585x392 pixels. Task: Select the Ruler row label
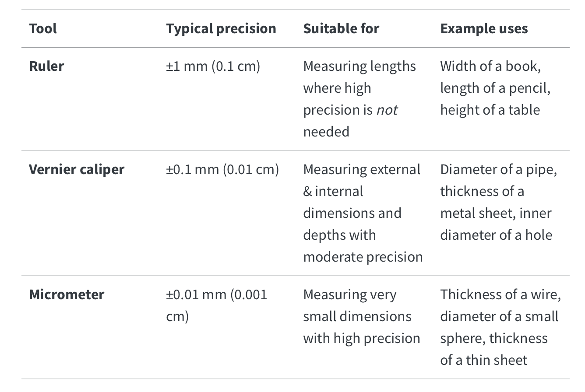point(46,66)
